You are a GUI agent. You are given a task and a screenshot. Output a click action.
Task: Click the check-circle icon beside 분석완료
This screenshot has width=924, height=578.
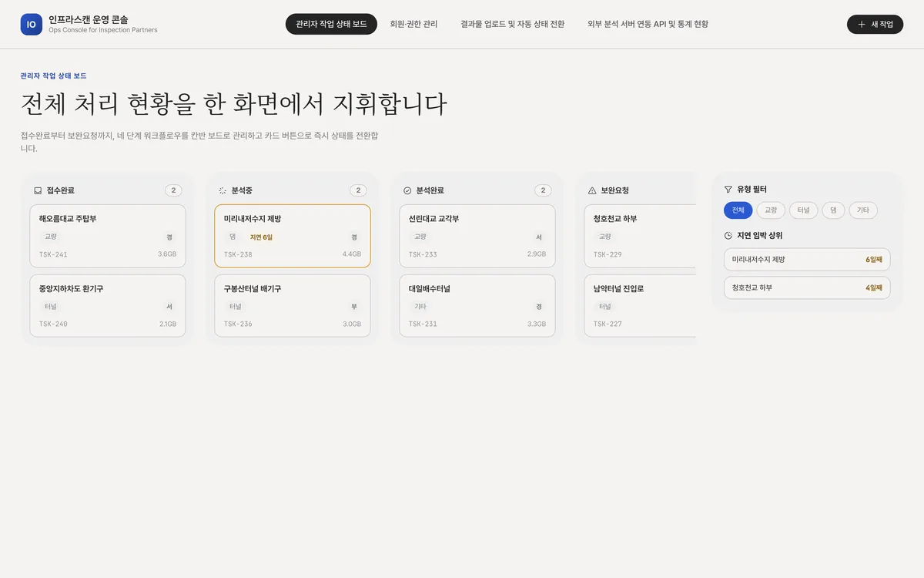point(407,190)
